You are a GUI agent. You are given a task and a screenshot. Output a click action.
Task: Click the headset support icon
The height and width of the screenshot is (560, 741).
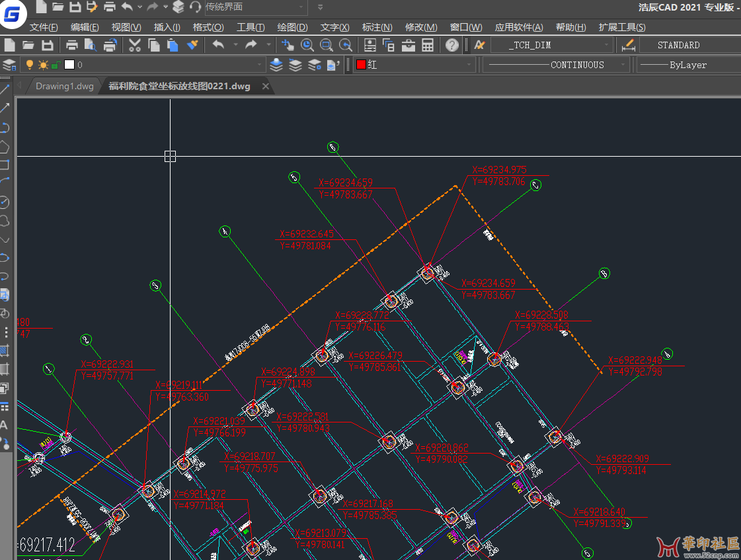click(195, 7)
